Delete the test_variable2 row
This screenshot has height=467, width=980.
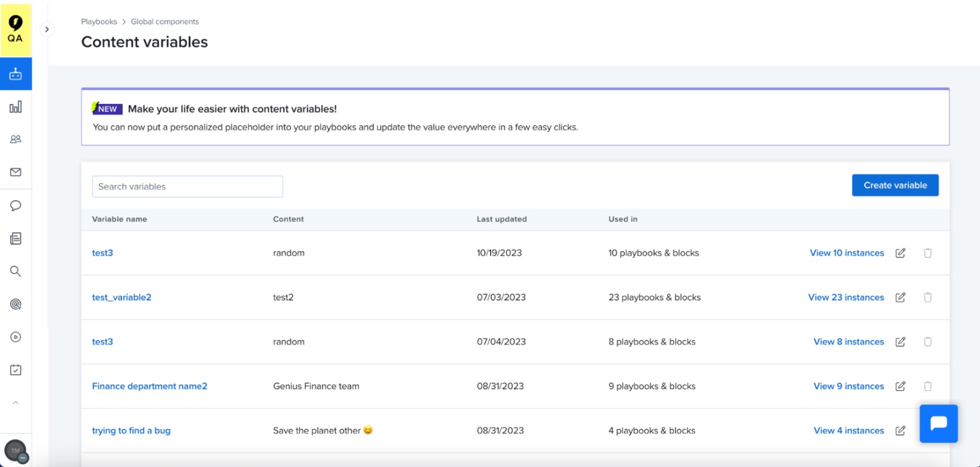pyautogui.click(x=928, y=297)
